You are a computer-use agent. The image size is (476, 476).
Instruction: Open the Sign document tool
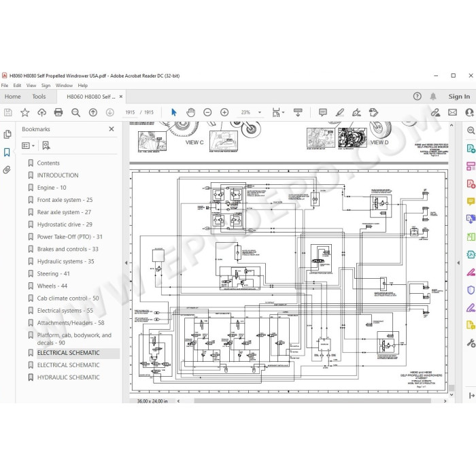pos(356,113)
